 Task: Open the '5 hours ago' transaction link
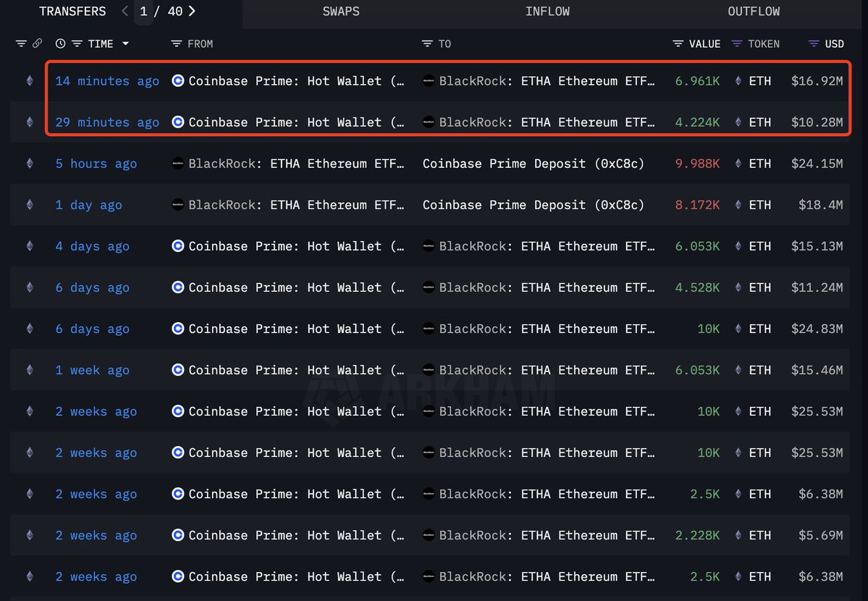click(x=96, y=164)
